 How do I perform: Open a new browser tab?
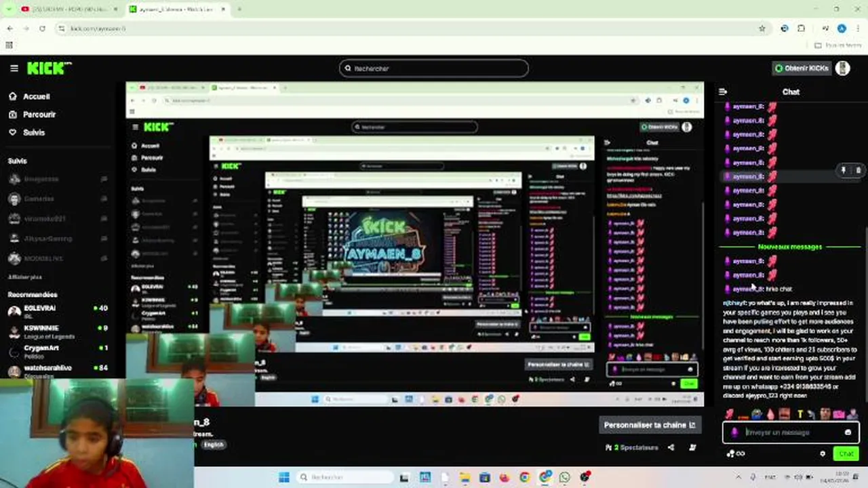pyautogui.click(x=239, y=9)
